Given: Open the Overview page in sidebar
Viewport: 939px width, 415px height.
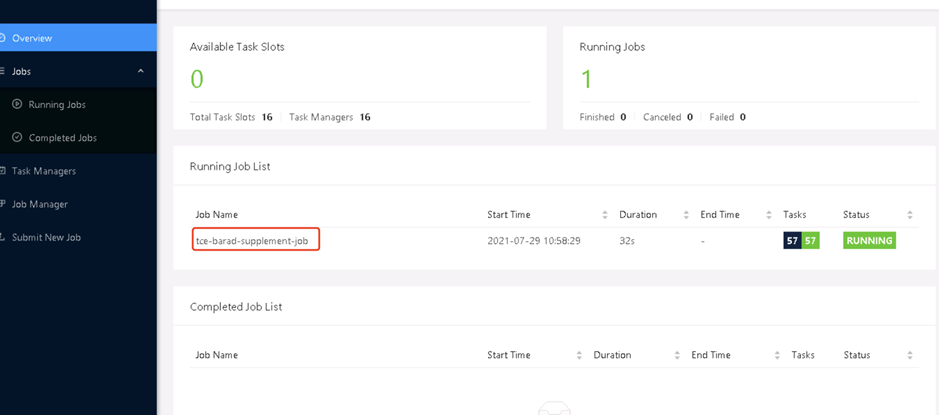Looking at the screenshot, I should click(78, 38).
